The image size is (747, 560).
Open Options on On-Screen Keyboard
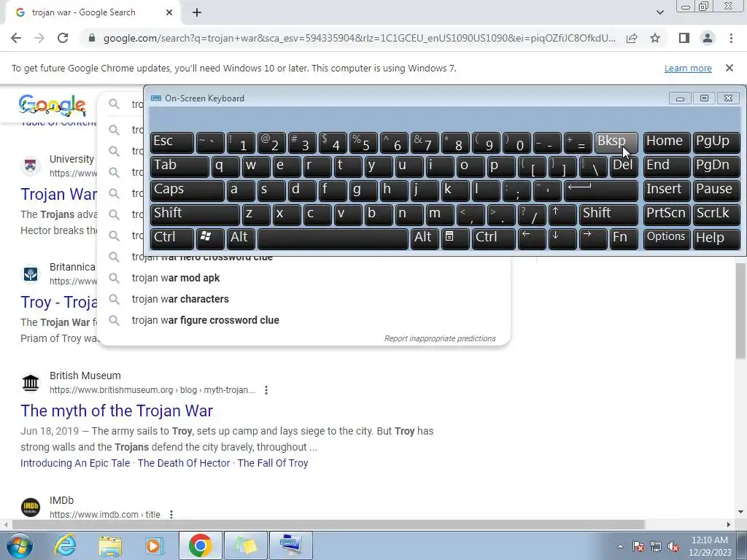coord(667,238)
